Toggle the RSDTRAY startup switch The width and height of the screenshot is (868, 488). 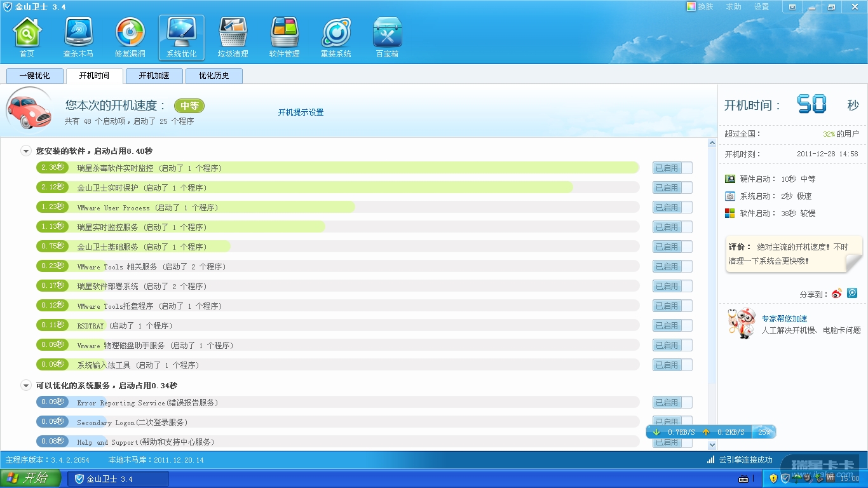(x=672, y=326)
